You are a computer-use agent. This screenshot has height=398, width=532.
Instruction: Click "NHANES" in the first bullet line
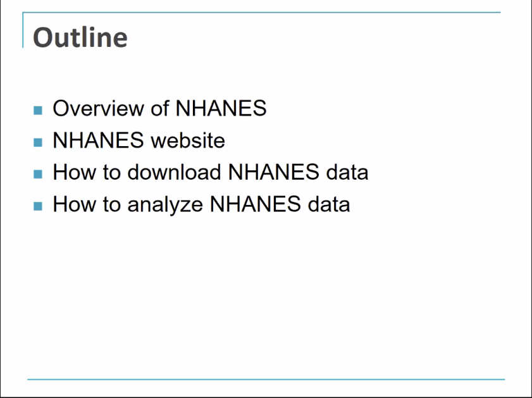pos(221,109)
